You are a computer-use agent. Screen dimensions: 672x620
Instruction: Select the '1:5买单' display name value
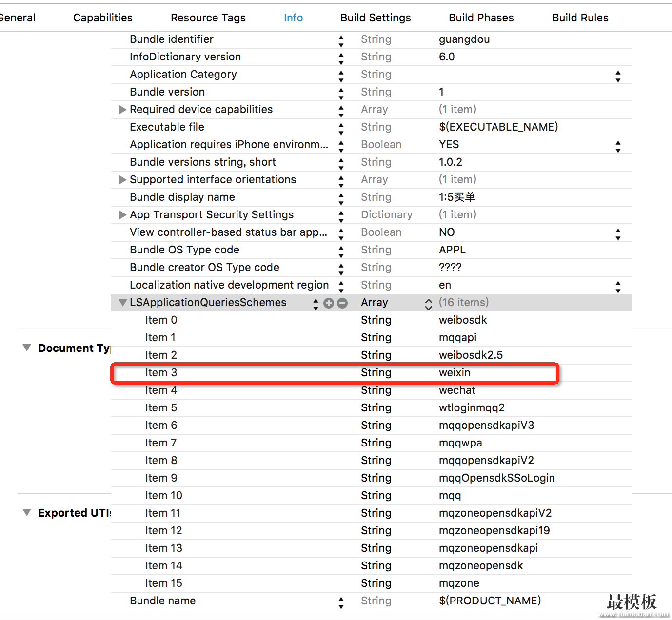(x=457, y=197)
